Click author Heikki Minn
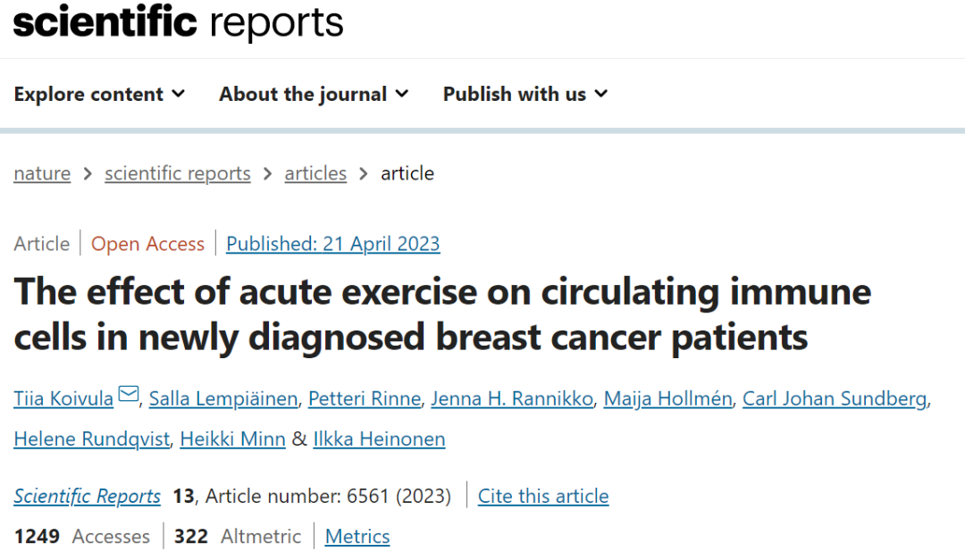Screen dimensions: 965x560 tap(232, 439)
